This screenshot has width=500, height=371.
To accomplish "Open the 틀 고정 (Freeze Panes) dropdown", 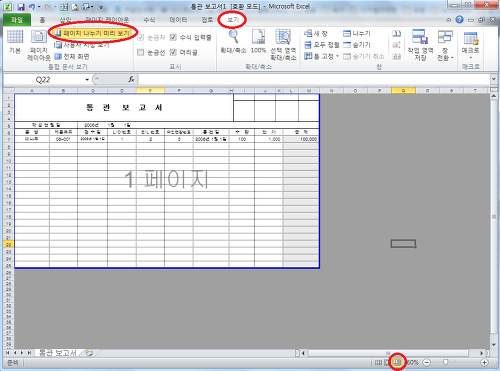I will 322,56.
